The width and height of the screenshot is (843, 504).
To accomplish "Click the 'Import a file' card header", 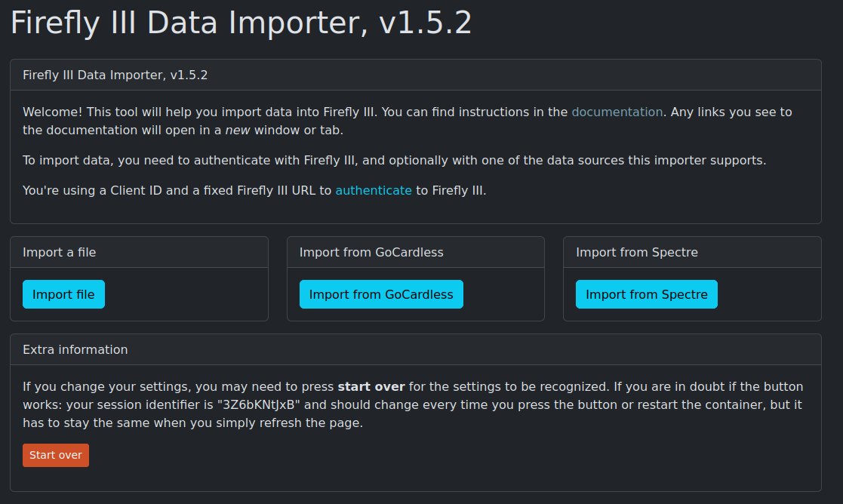I will 60,252.
